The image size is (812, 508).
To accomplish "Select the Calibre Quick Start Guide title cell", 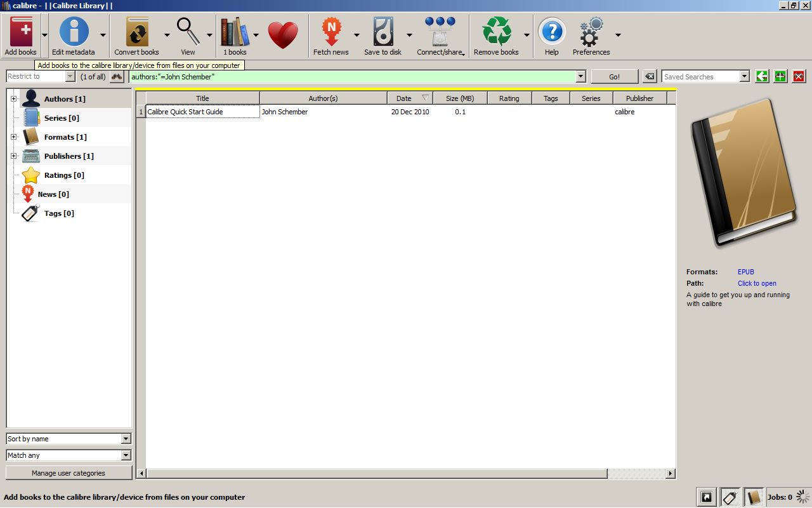I will pos(202,112).
